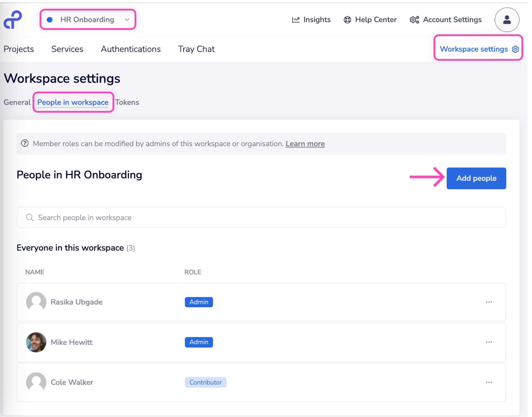Open the Authentications menu item
532x417 pixels.
click(x=130, y=49)
